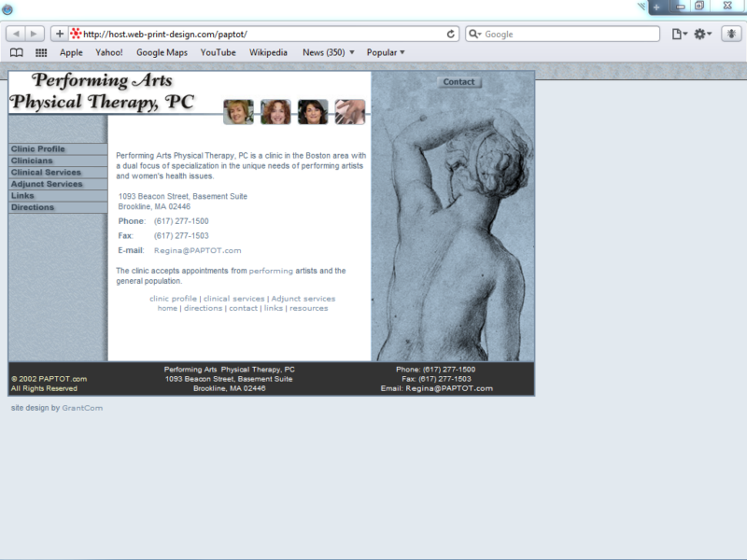Follow the 'resources' text link
The image size is (747, 560).
coord(309,308)
